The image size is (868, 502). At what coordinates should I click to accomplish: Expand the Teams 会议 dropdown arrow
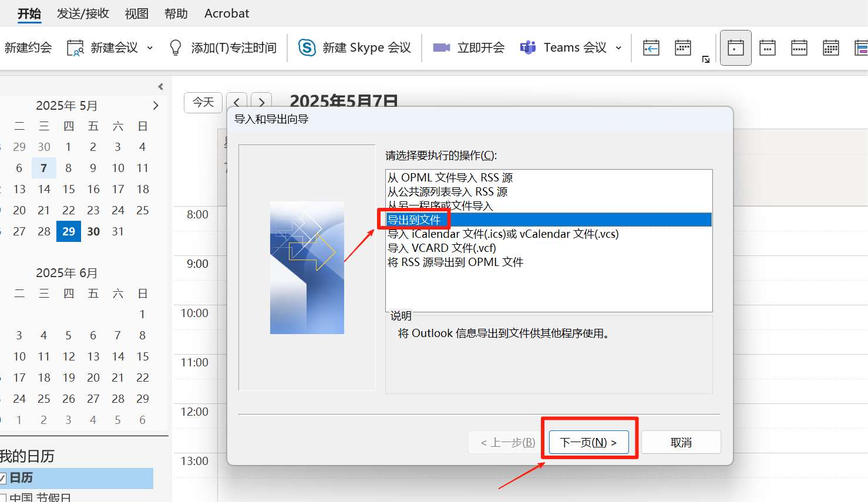[x=618, y=48]
